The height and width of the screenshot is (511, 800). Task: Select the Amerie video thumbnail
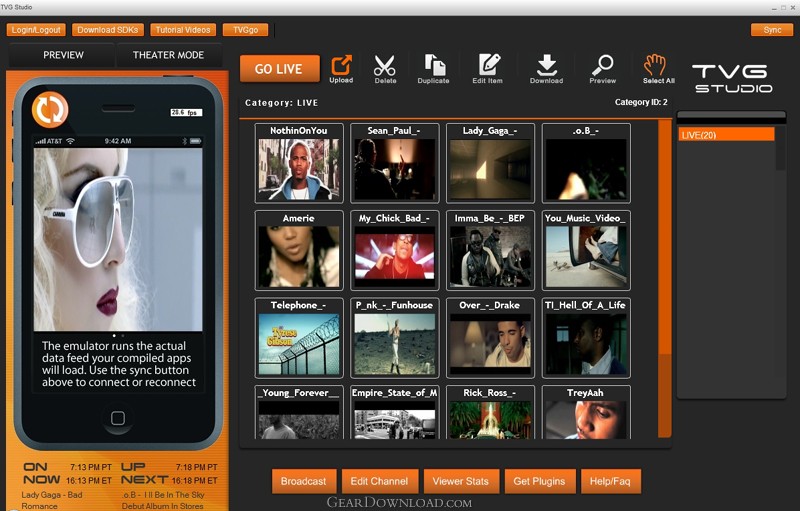click(x=299, y=250)
